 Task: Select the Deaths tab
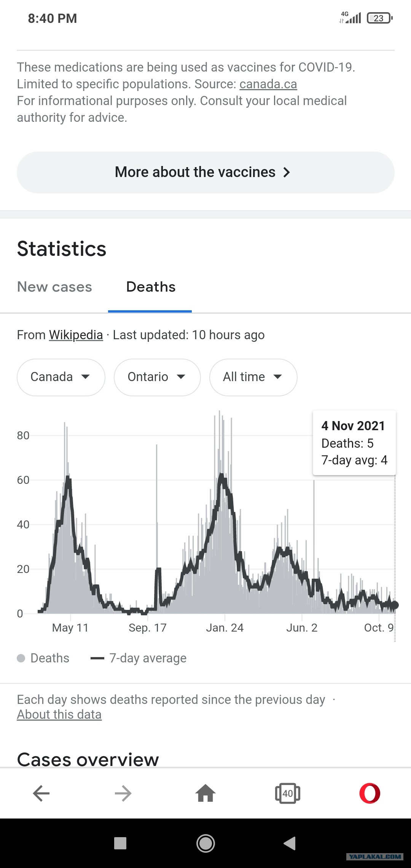(x=151, y=287)
